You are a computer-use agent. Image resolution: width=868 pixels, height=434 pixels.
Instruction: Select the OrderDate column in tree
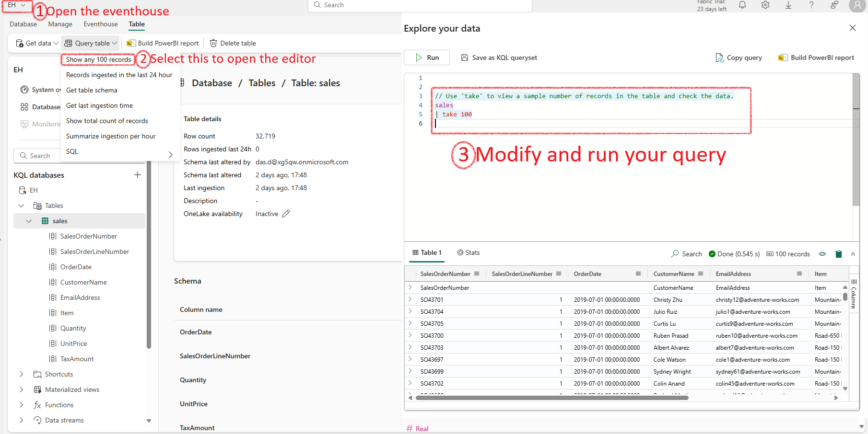tap(76, 267)
